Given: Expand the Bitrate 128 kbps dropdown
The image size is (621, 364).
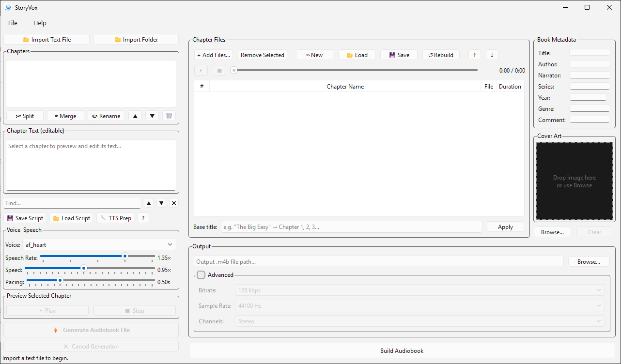Looking at the screenshot, I should (x=419, y=290).
